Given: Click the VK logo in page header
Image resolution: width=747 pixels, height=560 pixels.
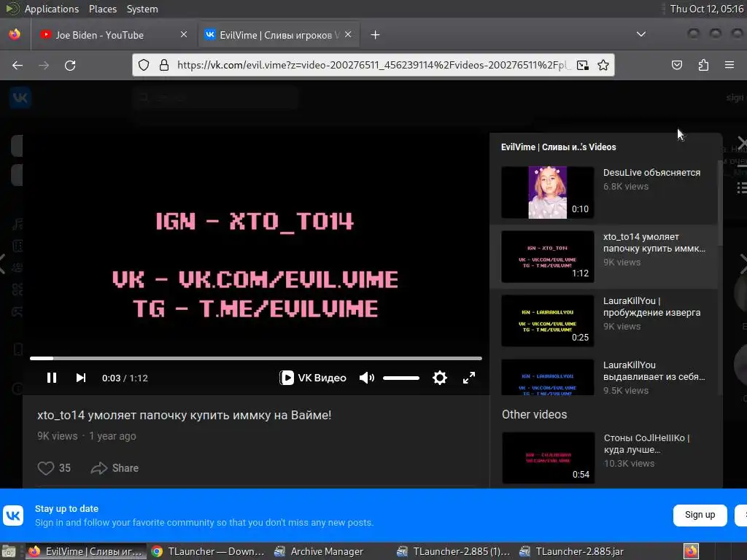Looking at the screenshot, I should click(20, 98).
